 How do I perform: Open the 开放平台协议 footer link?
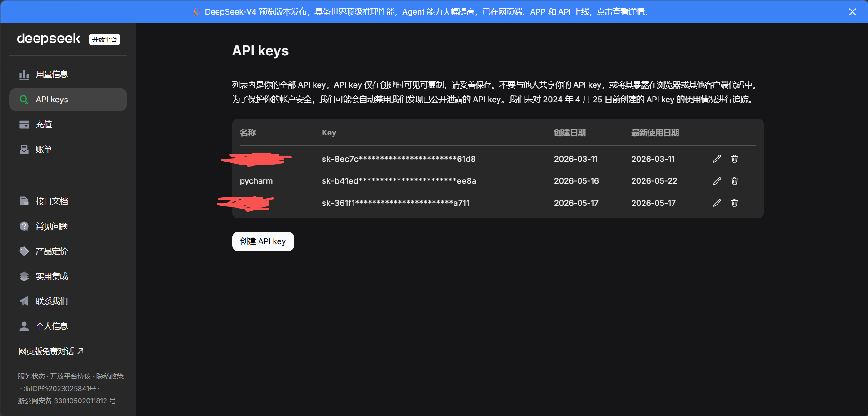tap(70, 376)
